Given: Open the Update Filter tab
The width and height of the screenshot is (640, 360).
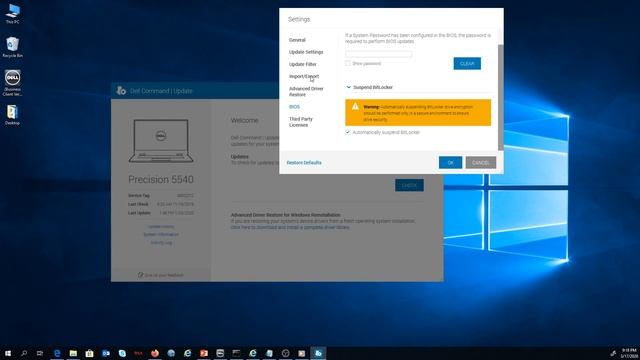Looking at the screenshot, I should pos(302,64).
